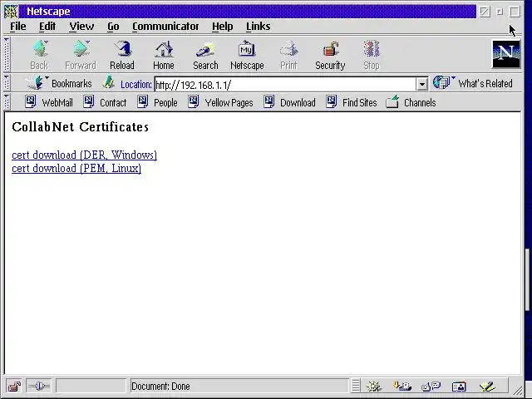The height and width of the screenshot is (399, 532).
Task: Click the security padlock in status bar
Action: point(14,386)
